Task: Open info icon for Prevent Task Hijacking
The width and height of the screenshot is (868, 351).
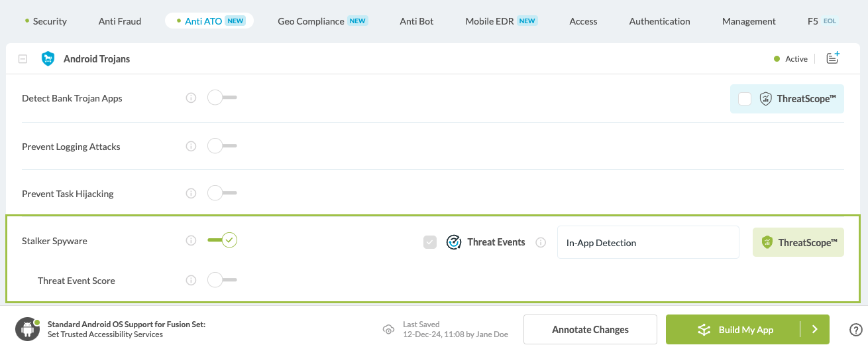Action: [191, 194]
